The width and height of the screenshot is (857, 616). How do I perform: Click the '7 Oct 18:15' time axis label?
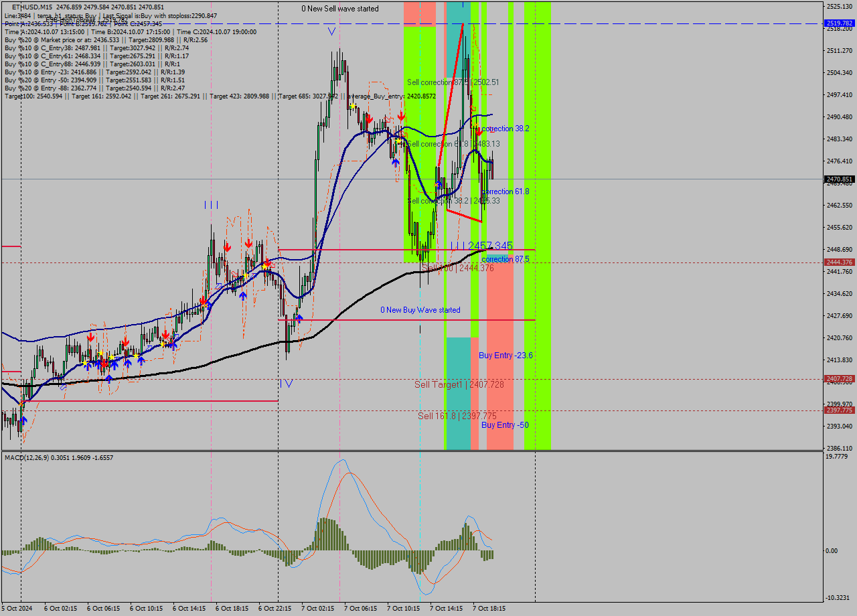(489, 609)
